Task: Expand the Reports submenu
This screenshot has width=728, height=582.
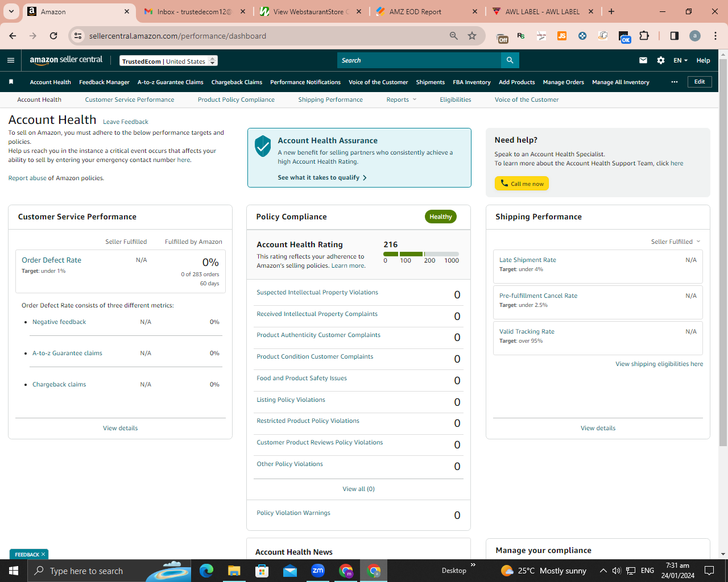Action: coord(402,99)
